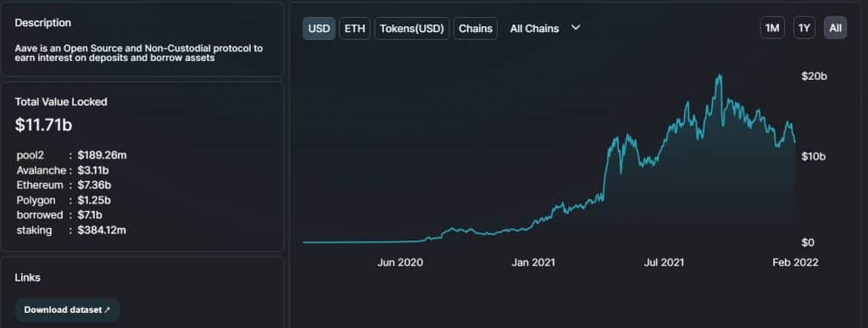
Task: Click the Jan 2021 axis label
Action: click(532, 263)
